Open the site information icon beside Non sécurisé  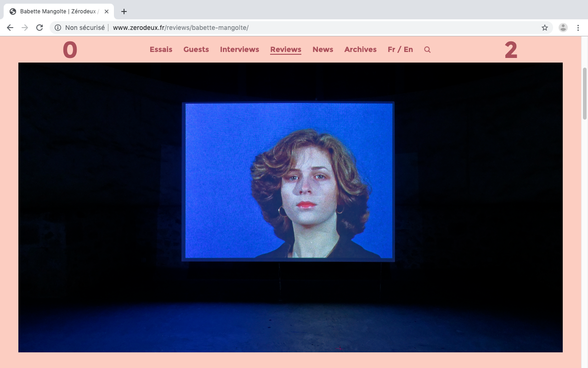coord(58,28)
